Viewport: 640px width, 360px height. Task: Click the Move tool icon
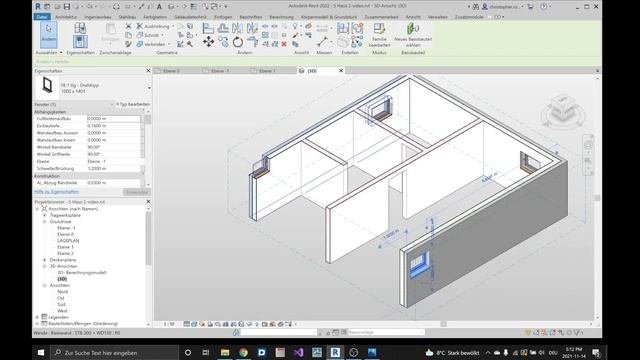coord(209,42)
